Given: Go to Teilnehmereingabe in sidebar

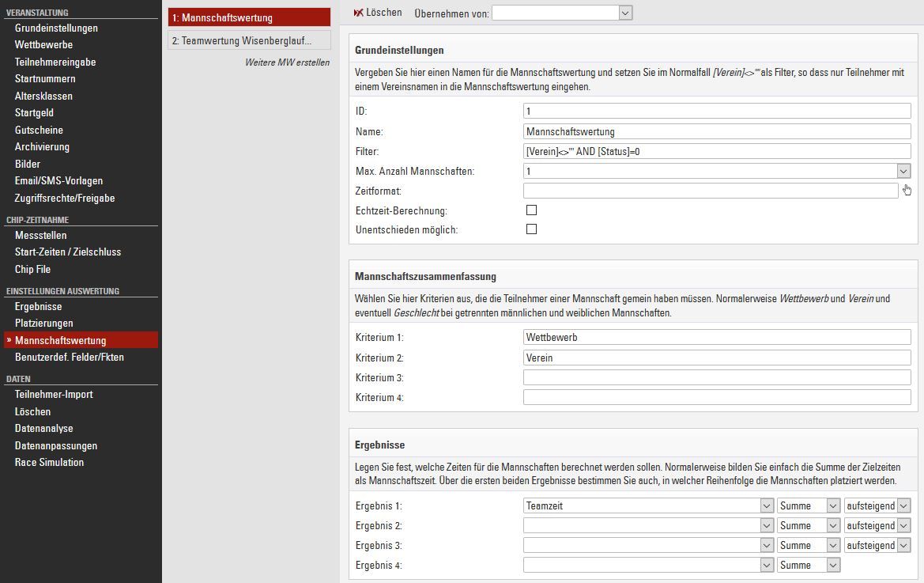Looking at the screenshot, I should coord(55,62).
